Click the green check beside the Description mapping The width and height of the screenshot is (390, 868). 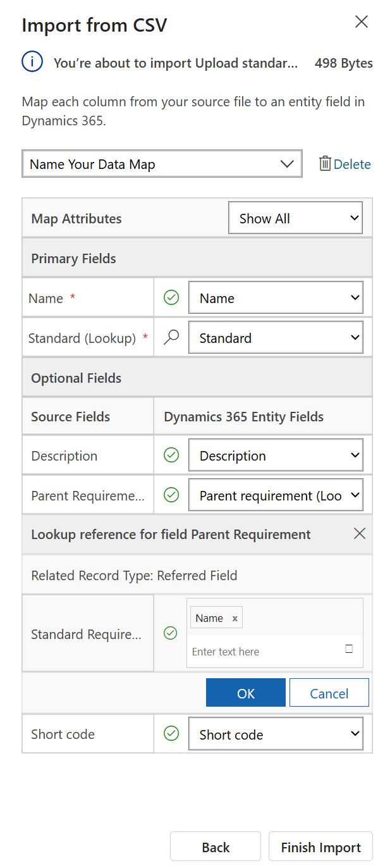[x=170, y=455]
